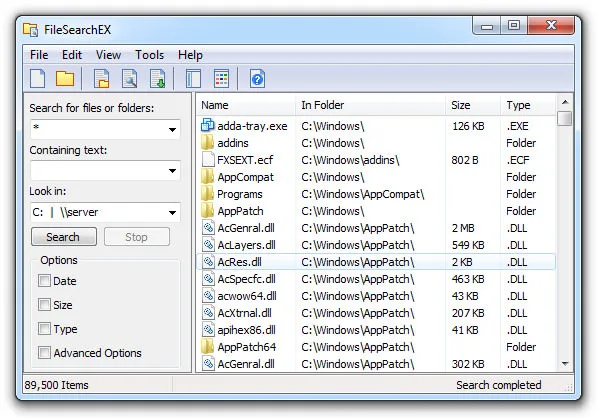Select the acwow64.dll file name
Viewport: 598px width, 418px height.
[247, 296]
